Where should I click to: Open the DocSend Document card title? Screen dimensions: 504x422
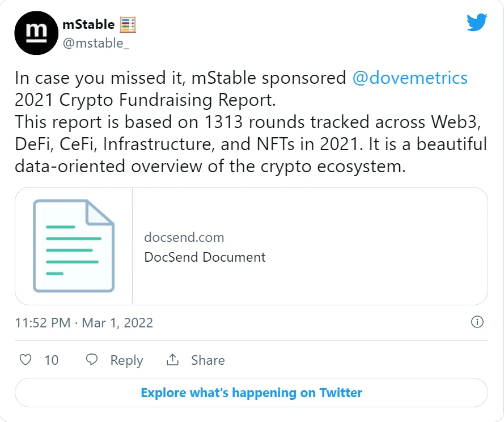point(205,257)
